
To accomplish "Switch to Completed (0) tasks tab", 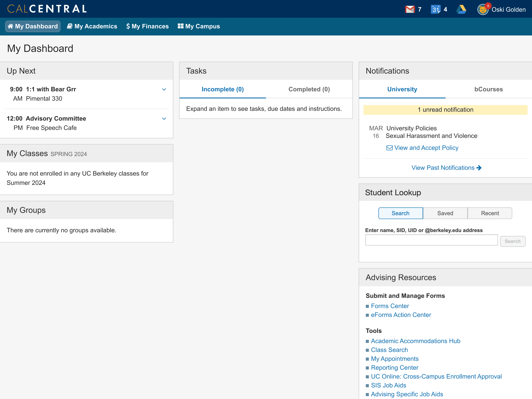I will click(309, 89).
